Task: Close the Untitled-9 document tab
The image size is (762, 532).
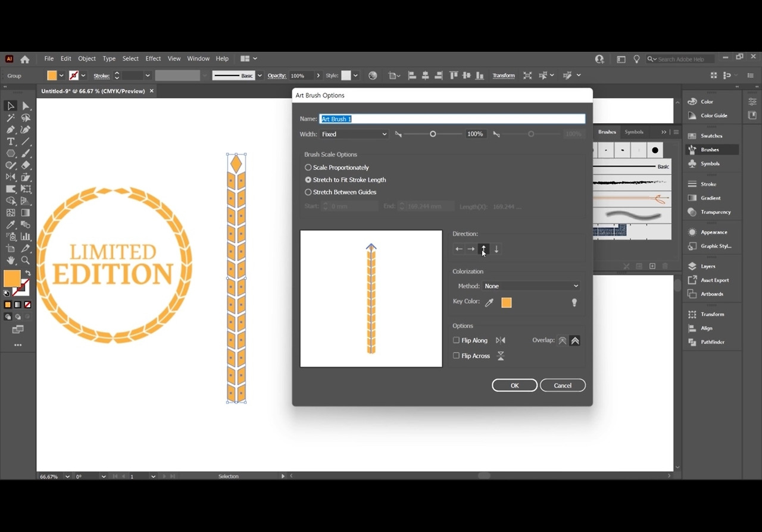Action: [x=152, y=91]
